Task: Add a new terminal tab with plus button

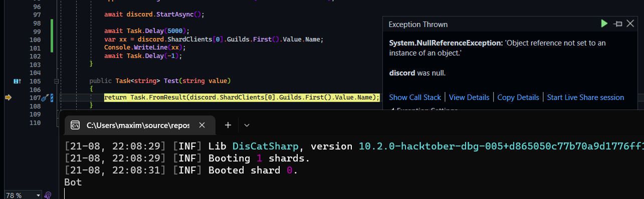Action: [228, 125]
